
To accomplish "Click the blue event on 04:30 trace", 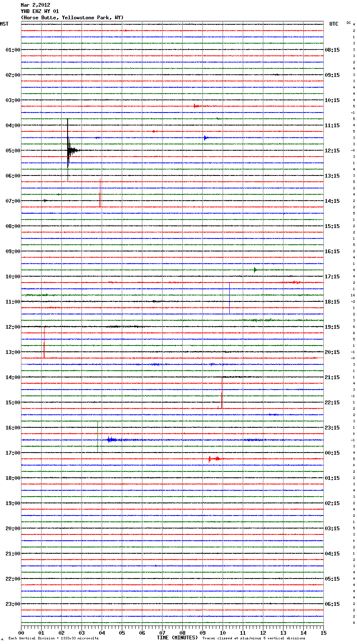I will [207, 138].
